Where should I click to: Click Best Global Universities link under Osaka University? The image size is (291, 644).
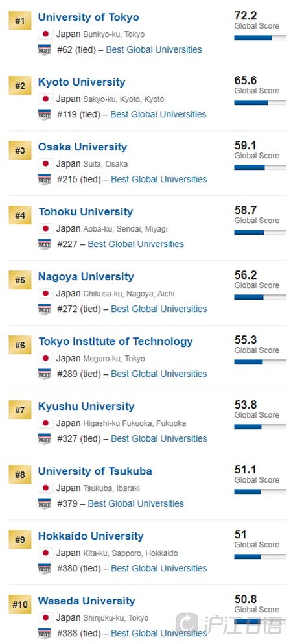(x=159, y=180)
